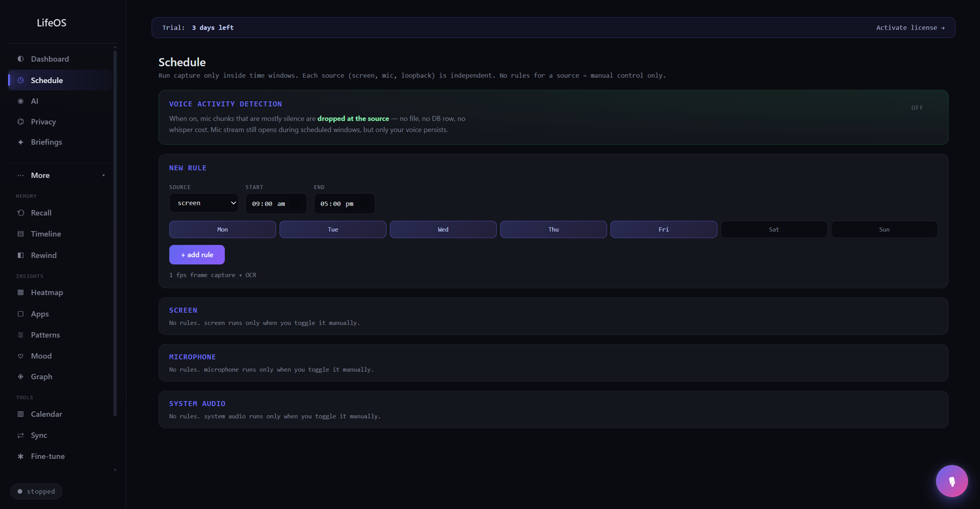The image size is (980, 509).
Task: Click the Activate license link
Action: (910, 28)
